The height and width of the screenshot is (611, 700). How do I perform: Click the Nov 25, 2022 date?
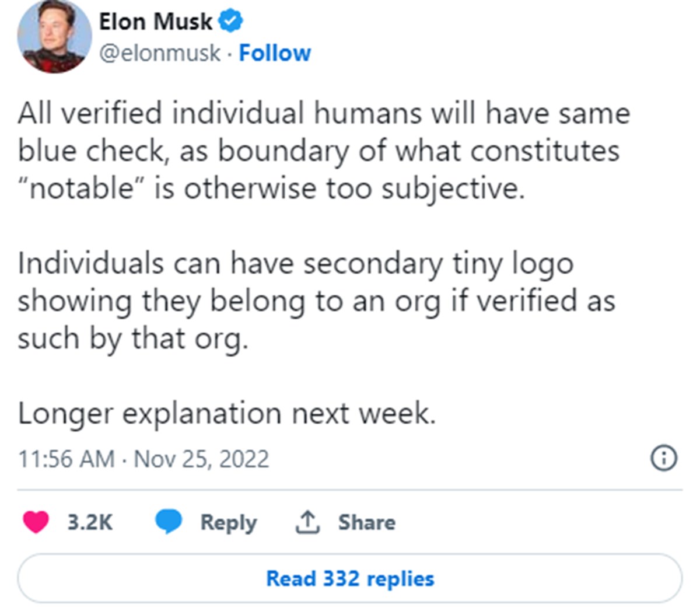202,459
